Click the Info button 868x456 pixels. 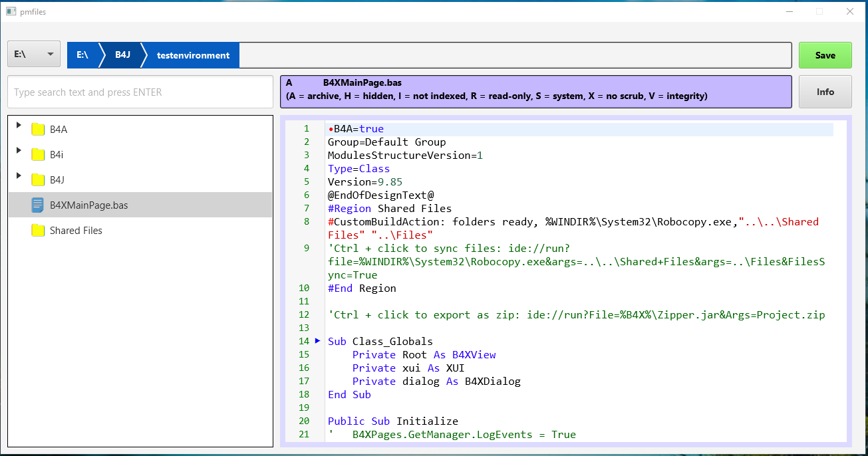point(825,92)
